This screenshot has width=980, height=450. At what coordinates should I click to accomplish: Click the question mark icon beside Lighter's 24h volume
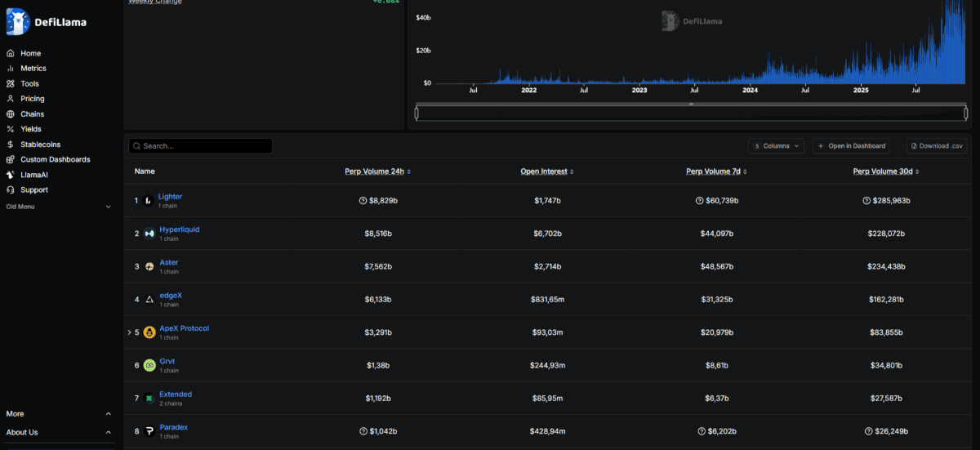pos(363,200)
